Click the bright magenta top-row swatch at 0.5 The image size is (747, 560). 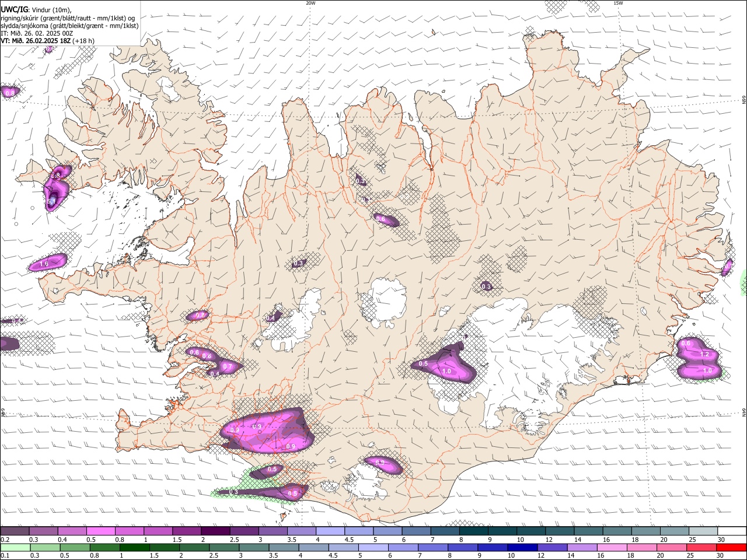[x=101, y=531]
